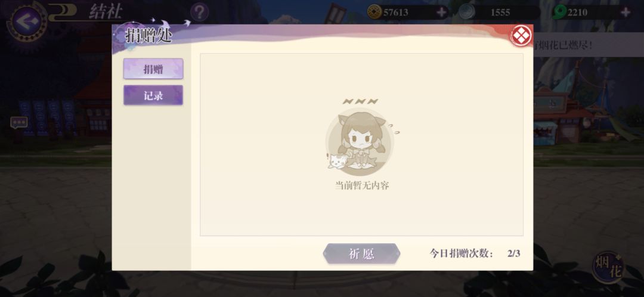Add more gold coins with plus

(x=441, y=13)
